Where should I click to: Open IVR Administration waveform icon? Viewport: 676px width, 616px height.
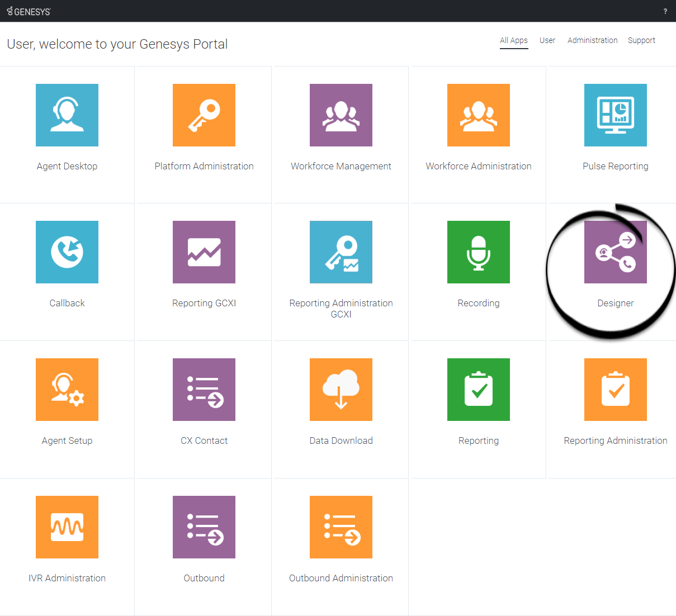coord(67,527)
